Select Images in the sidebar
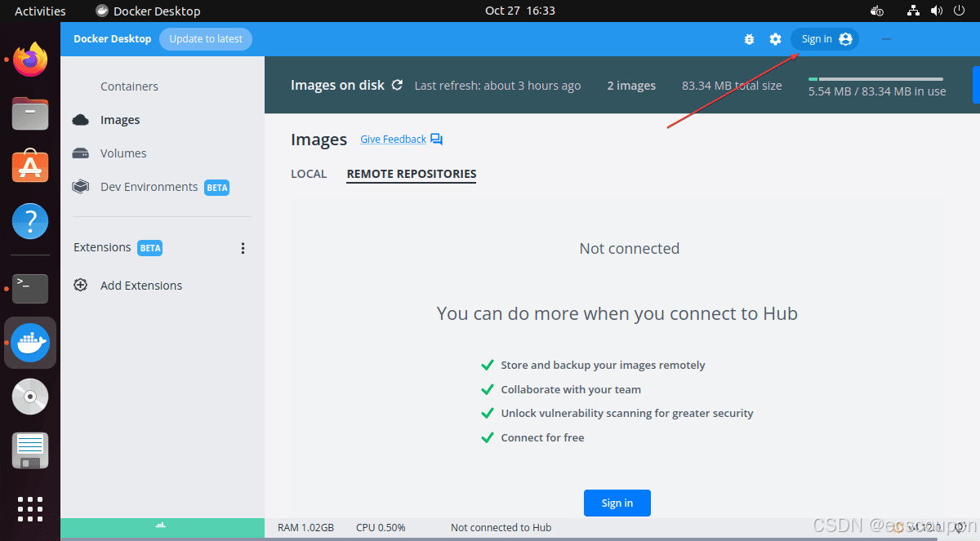 [x=120, y=120]
